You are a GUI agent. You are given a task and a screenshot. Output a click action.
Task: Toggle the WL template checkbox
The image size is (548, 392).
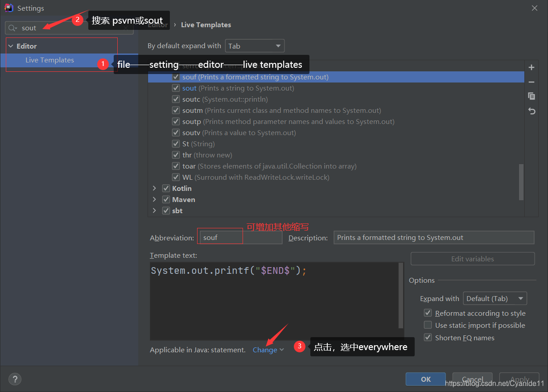(176, 177)
